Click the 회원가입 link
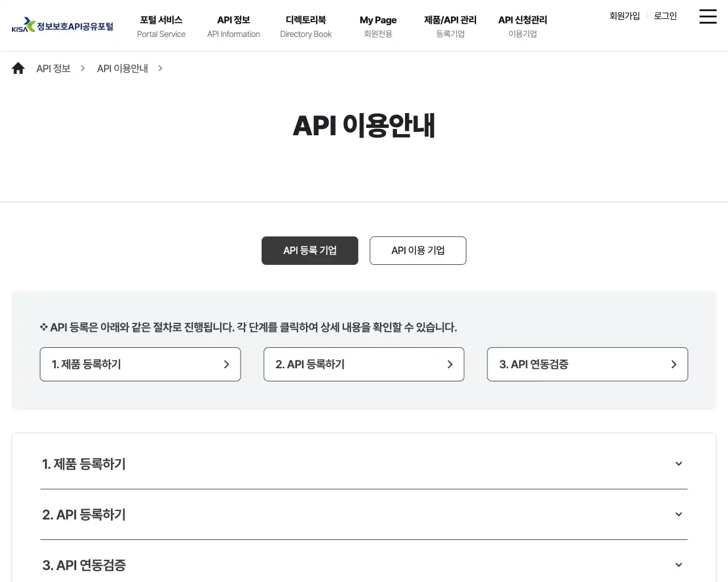 [624, 16]
